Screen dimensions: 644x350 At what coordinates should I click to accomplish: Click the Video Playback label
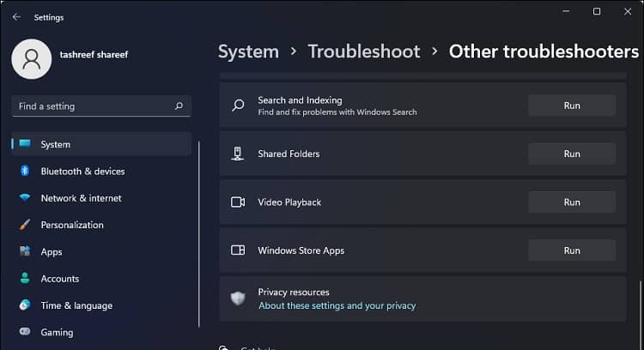click(x=289, y=202)
